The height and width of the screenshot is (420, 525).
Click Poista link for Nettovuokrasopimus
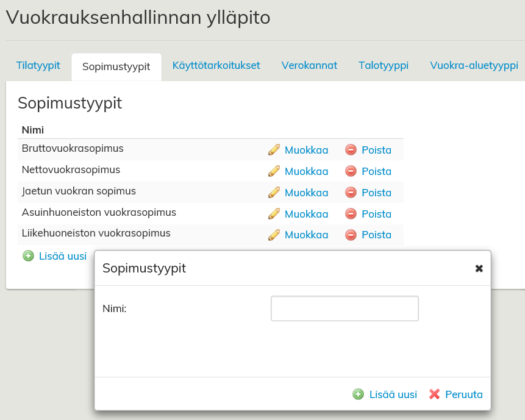click(x=376, y=171)
